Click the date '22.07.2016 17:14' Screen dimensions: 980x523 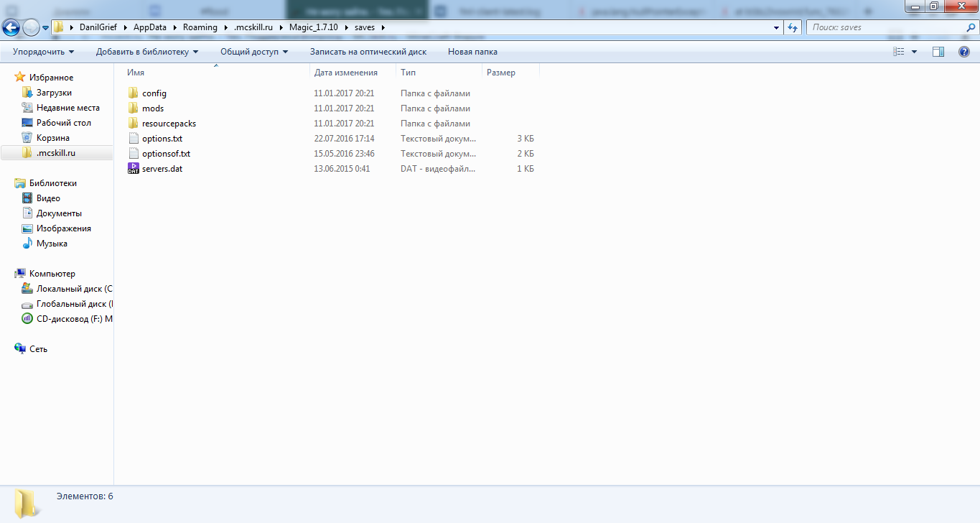coord(344,139)
